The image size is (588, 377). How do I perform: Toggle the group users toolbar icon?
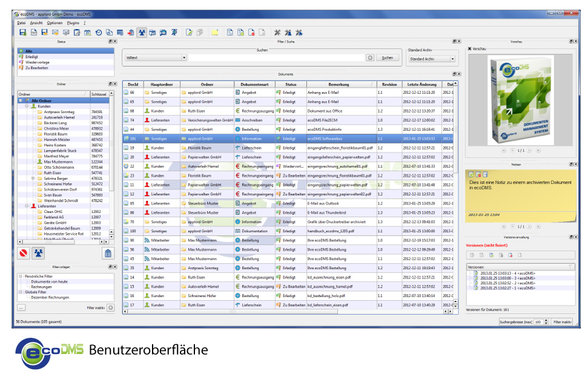tap(142, 33)
